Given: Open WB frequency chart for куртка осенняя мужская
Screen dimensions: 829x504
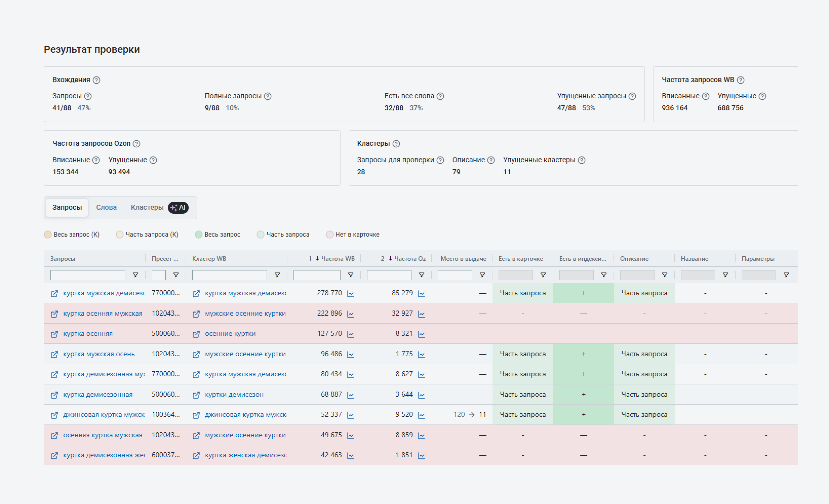Looking at the screenshot, I should point(350,314).
